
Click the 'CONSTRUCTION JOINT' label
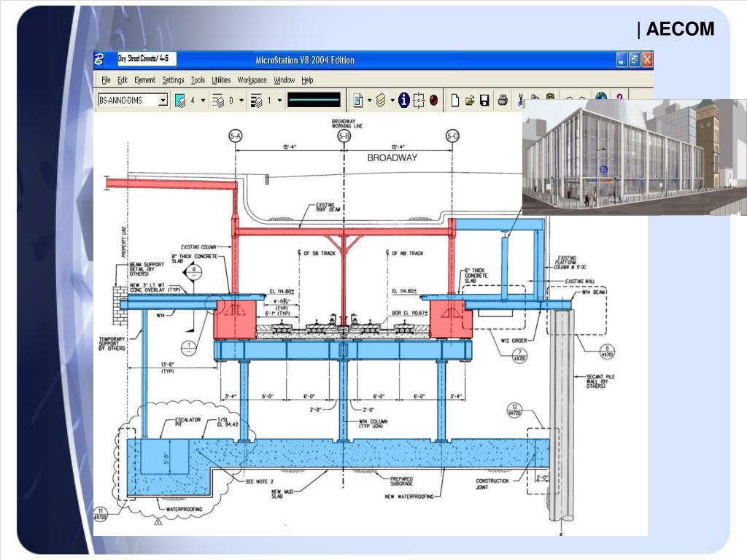click(x=492, y=484)
